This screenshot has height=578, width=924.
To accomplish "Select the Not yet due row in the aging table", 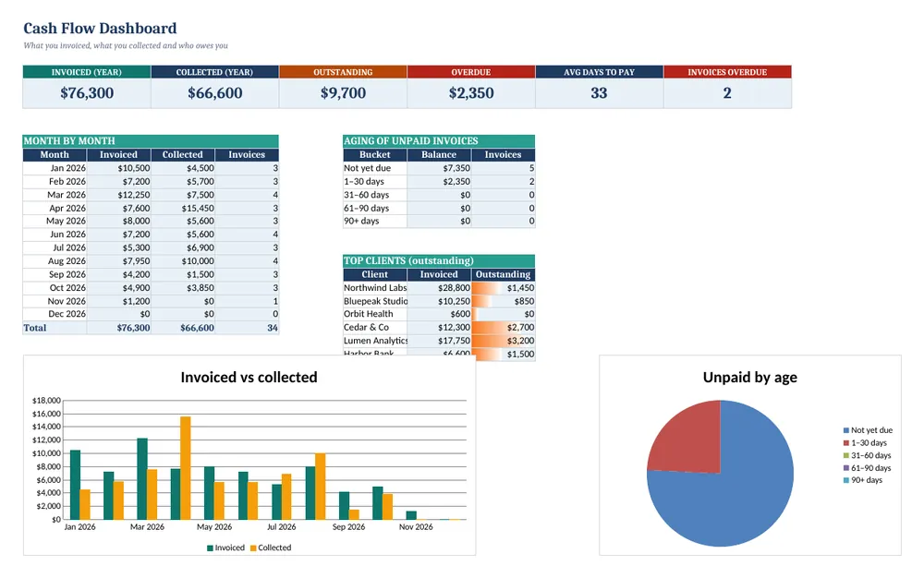I will tap(439, 168).
